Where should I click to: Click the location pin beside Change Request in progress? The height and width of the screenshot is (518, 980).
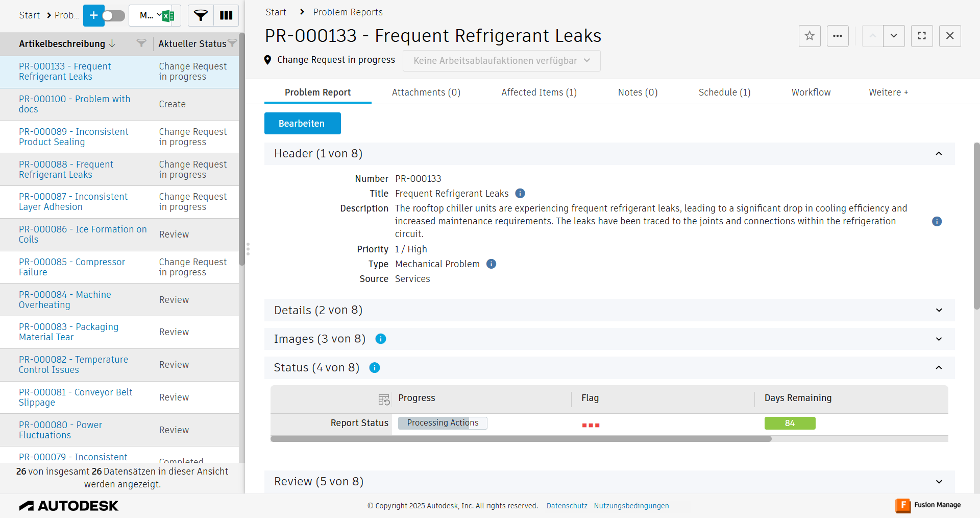click(x=267, y=60)
